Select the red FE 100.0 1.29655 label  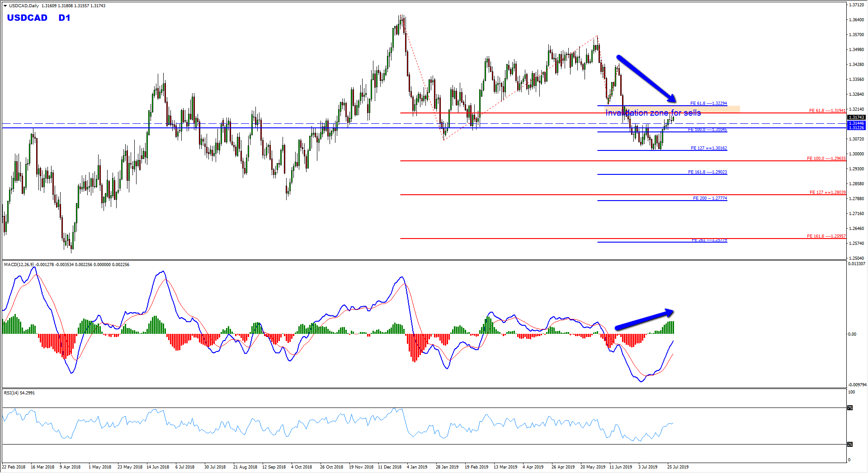826,159
